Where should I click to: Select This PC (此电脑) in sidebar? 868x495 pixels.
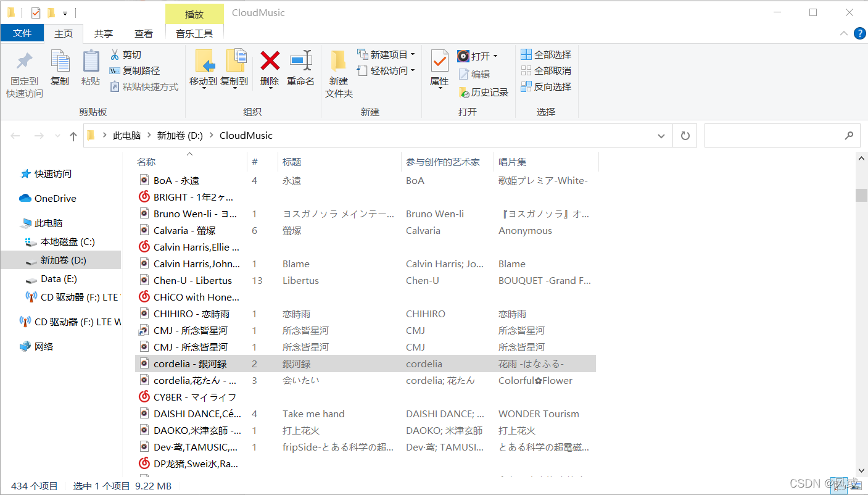point(42,223)
